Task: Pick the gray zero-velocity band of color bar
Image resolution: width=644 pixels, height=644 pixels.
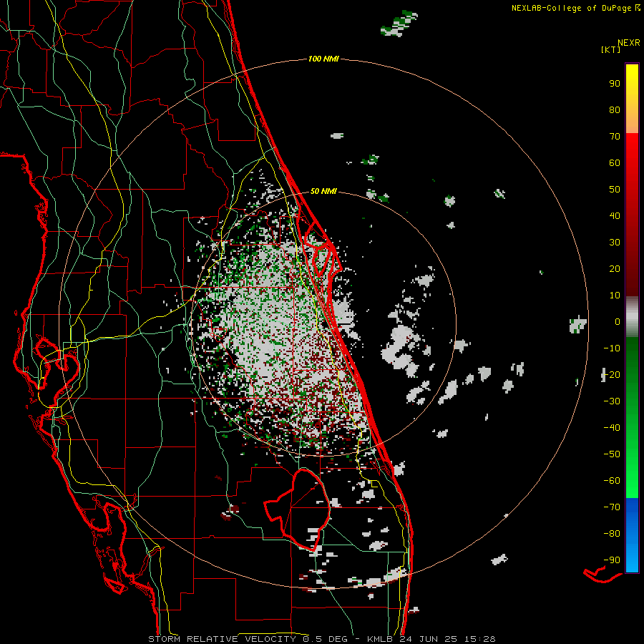Action: tap(632, 318)
